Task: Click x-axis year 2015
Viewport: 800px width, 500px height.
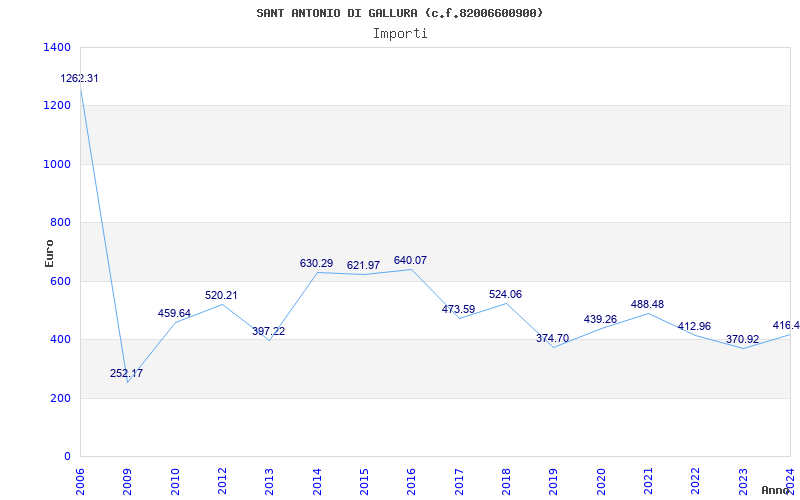Action: (x=364, y=481)
